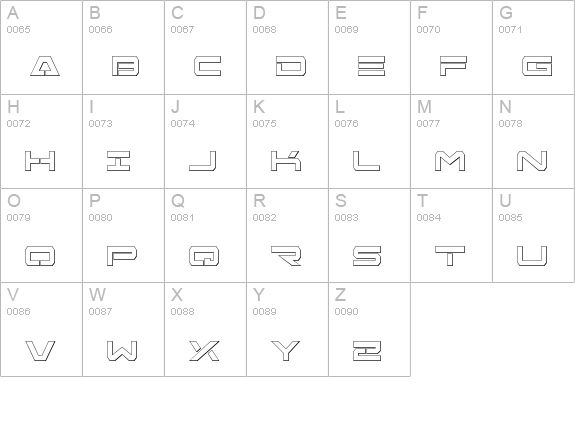The height and width of the screenshot is (421, 575).
Task: Click the M glyph preview
Action: (x=450, y=161)
